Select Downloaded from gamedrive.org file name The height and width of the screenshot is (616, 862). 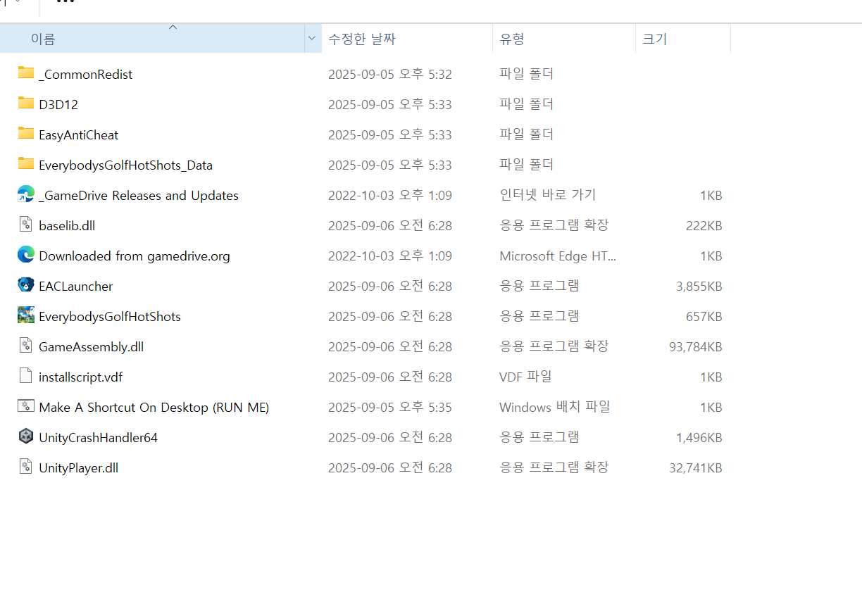click(135, 256)
